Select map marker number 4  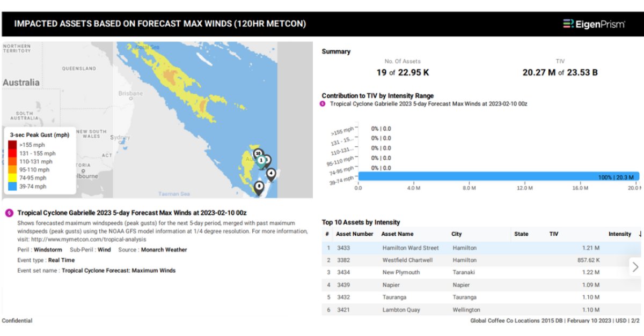[x=271, y=174]
